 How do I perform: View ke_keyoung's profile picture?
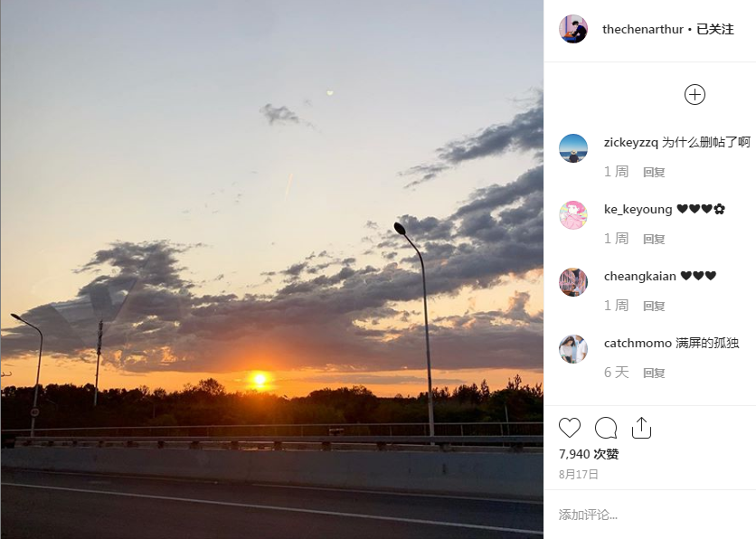pyautogui.click(x=573, y=215)
